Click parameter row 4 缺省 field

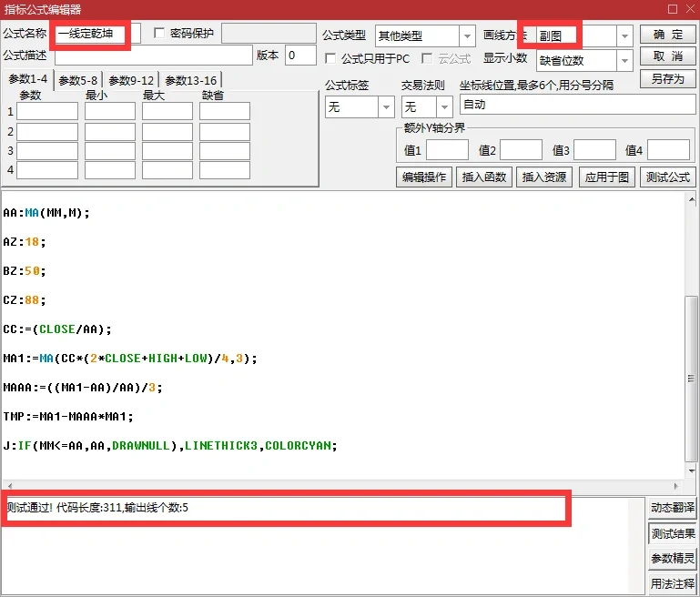[225, 170]
